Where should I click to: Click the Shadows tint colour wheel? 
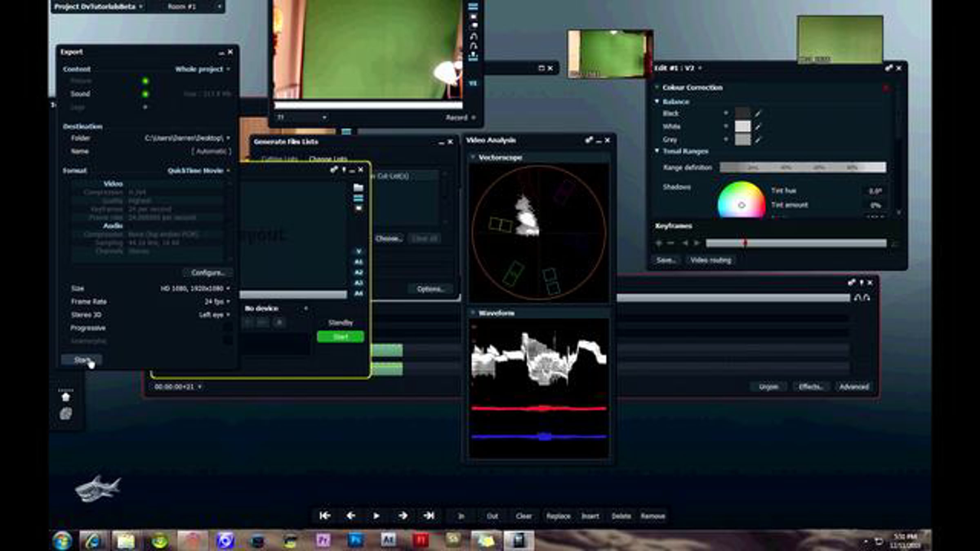(742, 200)
